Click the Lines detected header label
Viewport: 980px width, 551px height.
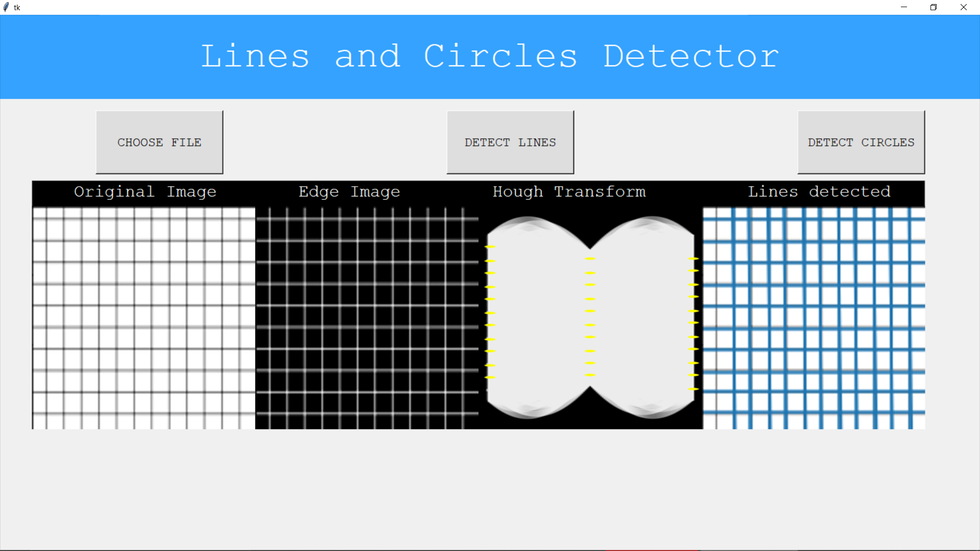click(819, 192)
